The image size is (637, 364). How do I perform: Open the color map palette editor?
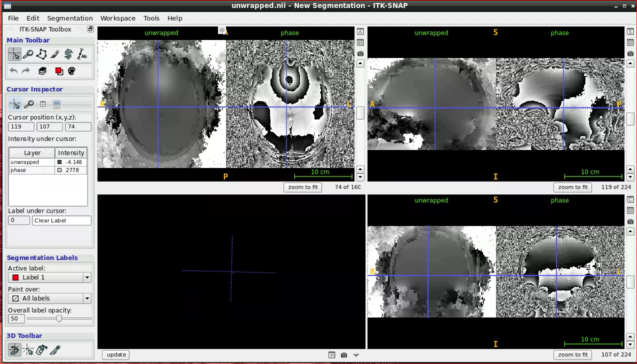pos(71,71)
